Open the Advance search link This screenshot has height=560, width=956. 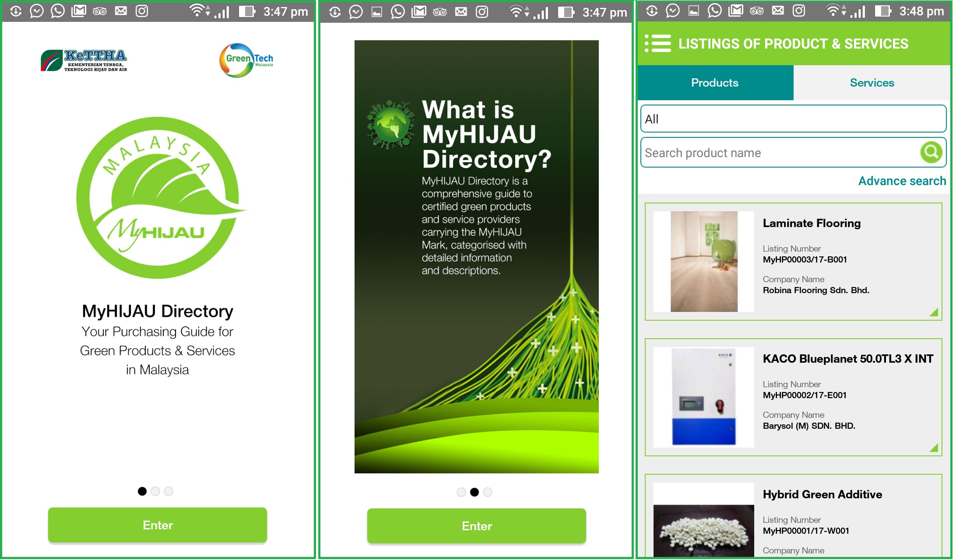(x=902, y=181)
